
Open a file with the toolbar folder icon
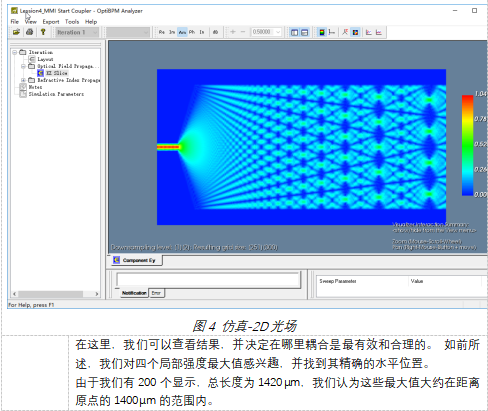[16, 32]
